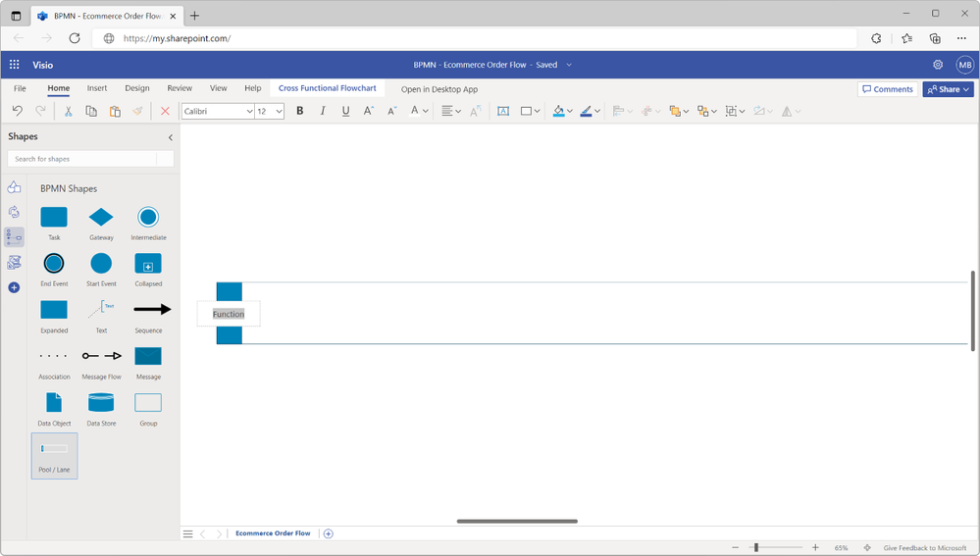
Task: Expand the document title chevron
Action: 569,65
